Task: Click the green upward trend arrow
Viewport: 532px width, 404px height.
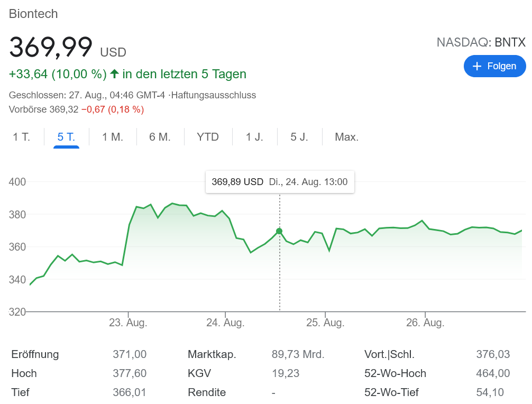Action: coord(114,74)
